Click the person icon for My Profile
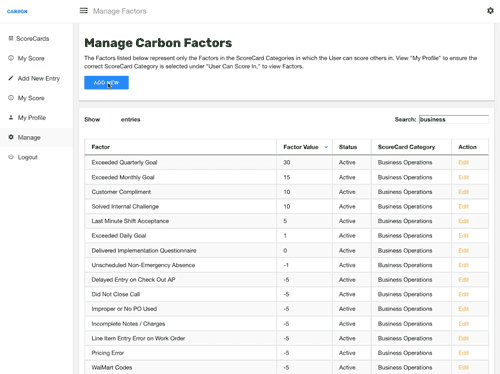This screenshot has width=500, height=374. coord(11,117)
